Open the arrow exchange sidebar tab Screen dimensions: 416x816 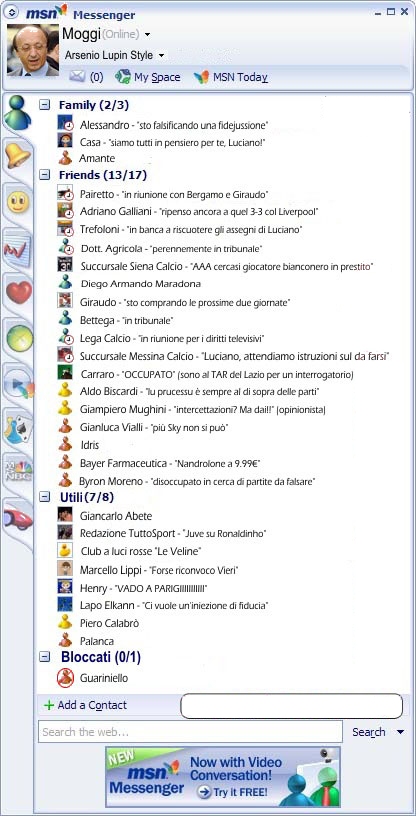(20, 385)
